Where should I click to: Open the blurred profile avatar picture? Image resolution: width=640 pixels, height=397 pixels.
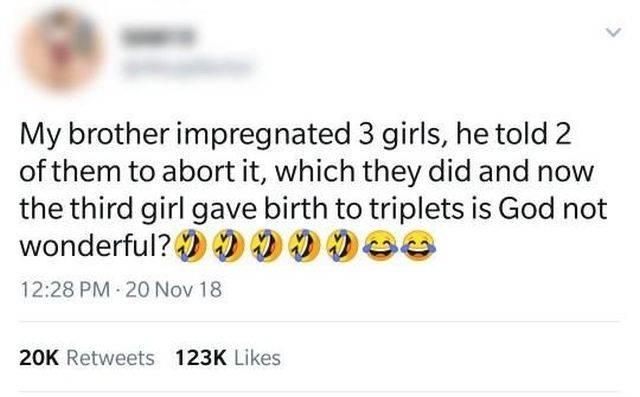[61, 51]
